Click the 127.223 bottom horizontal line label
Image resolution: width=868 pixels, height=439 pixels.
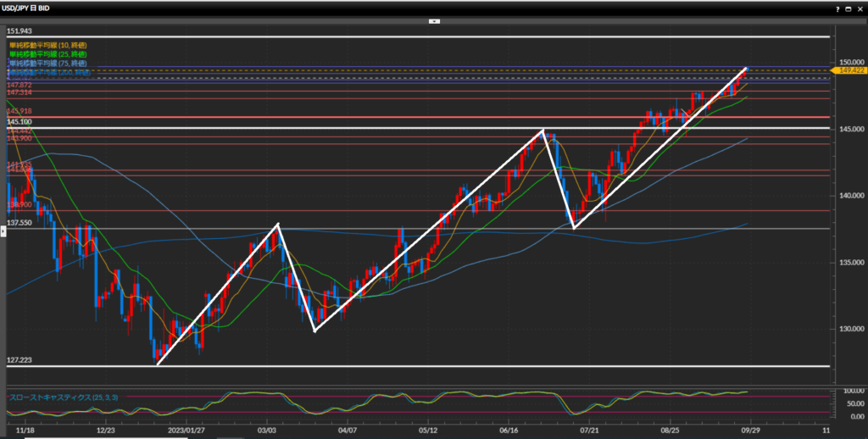click(x=20, y=360)
